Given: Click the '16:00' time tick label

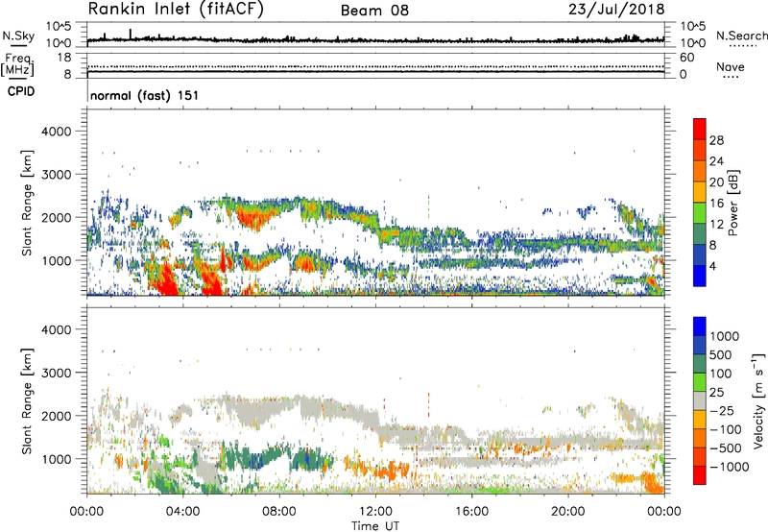Looking at the screenshot, I should 471,512.
